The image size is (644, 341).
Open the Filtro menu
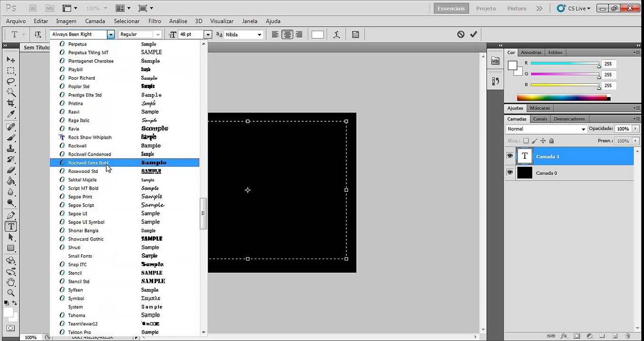(155, 21)
